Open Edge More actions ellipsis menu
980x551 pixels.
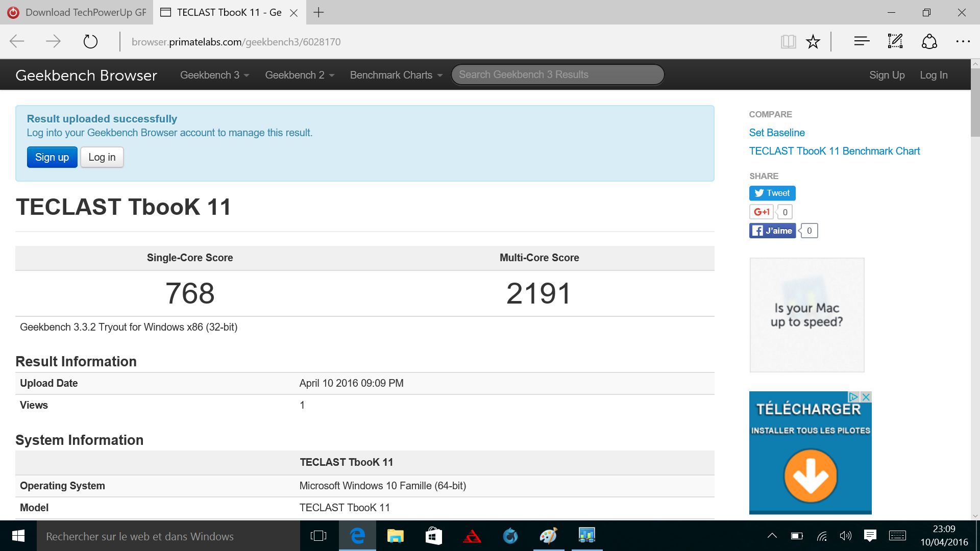[963, 41]
